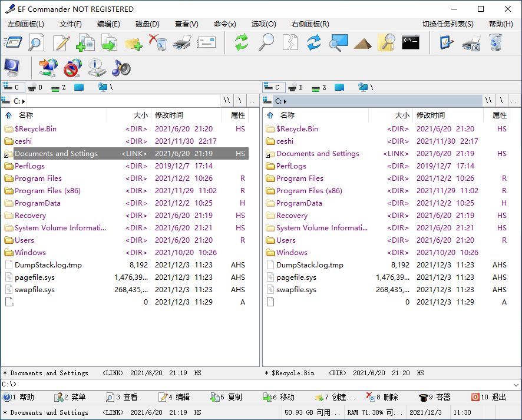The width and height of the screenshot is (522, 420).
Task: Click the recycle bin icon at toolbar end
Action: (x=496, y=42)
